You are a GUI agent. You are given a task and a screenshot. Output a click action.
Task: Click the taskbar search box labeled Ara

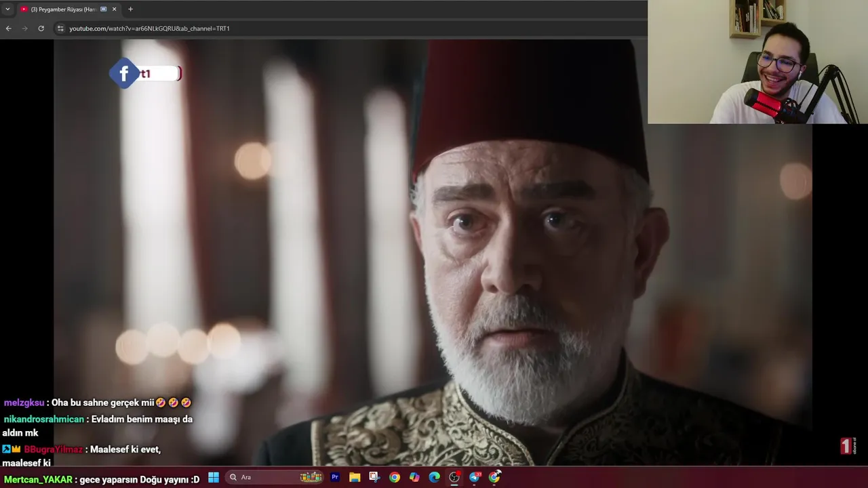point(275,477)
